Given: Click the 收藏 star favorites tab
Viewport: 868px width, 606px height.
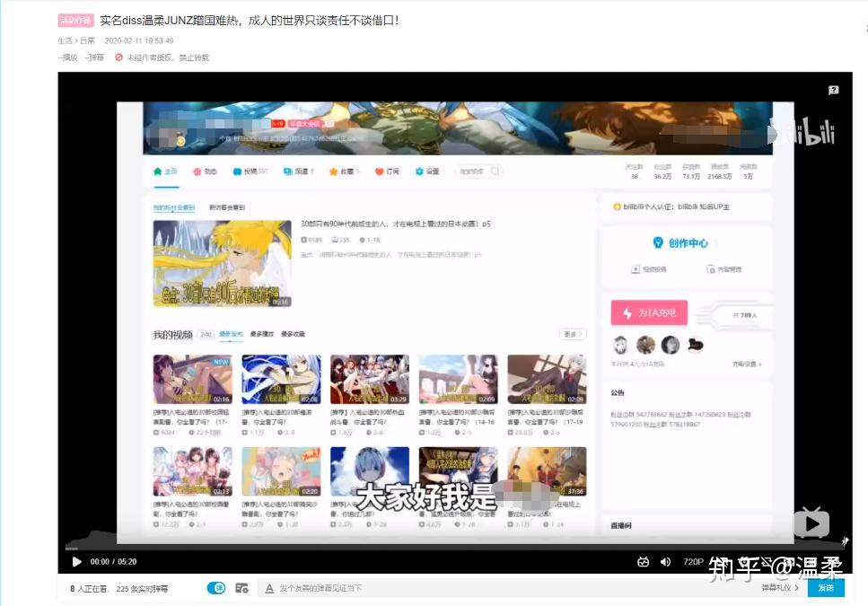Looking at the screenshot, I should 344,171.
